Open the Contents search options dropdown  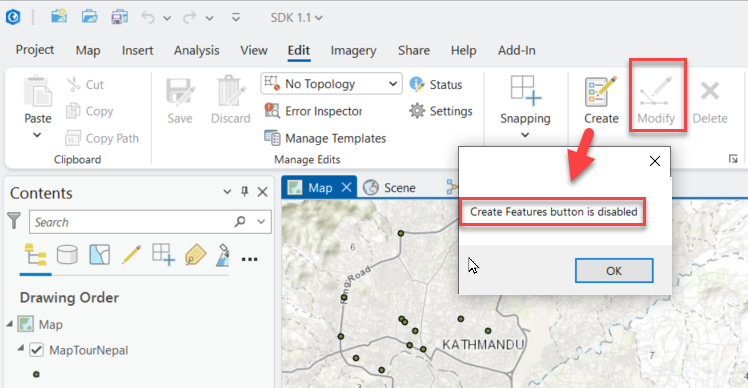261,221
